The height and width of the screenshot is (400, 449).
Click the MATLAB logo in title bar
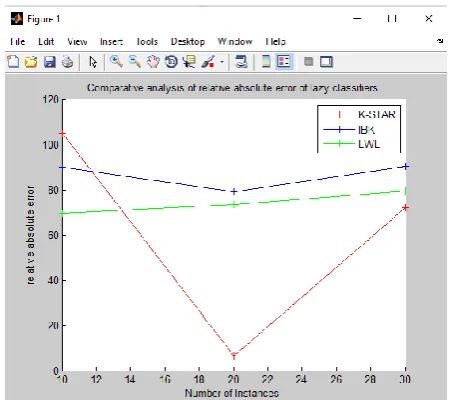[17, 19]
